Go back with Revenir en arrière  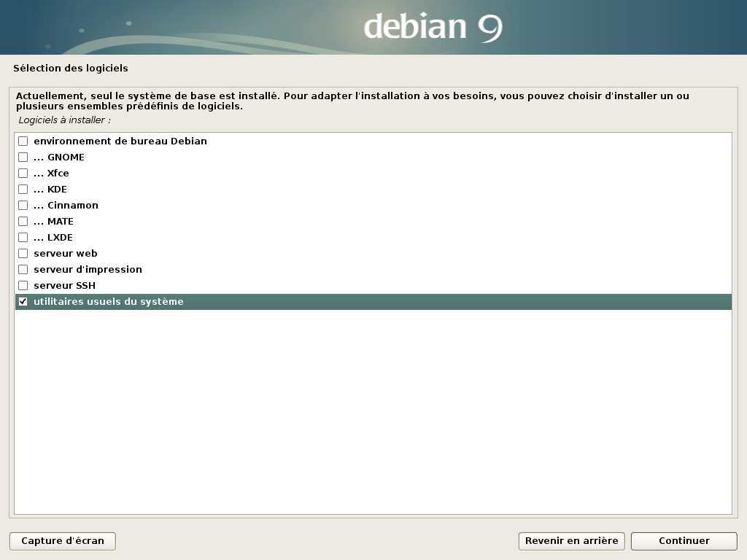pos(572,541)
